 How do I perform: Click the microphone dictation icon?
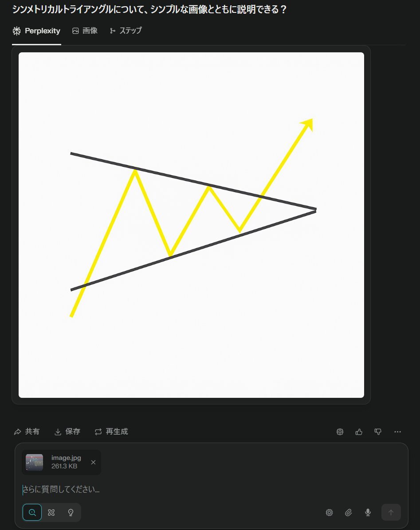(x=368, y=512)
